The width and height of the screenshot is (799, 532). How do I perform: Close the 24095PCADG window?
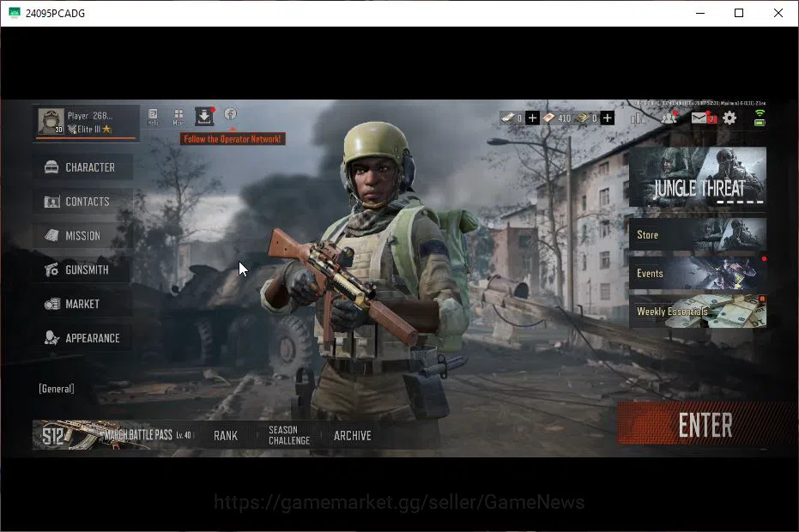point(778,13)
